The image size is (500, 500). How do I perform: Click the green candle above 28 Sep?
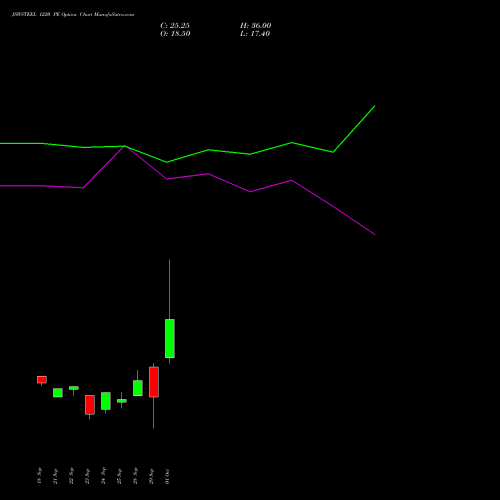tap(138, 388)
